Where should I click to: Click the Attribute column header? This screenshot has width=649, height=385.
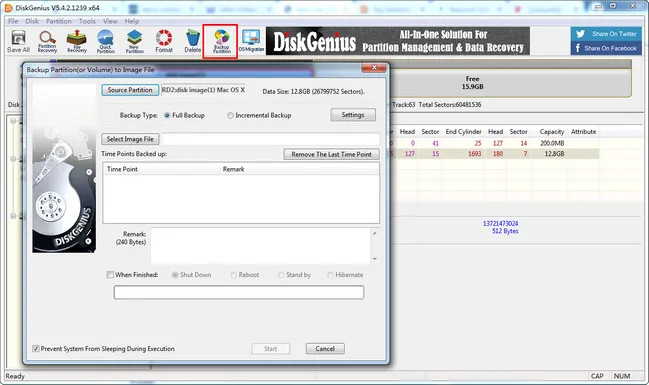click(x=584, y=132)
